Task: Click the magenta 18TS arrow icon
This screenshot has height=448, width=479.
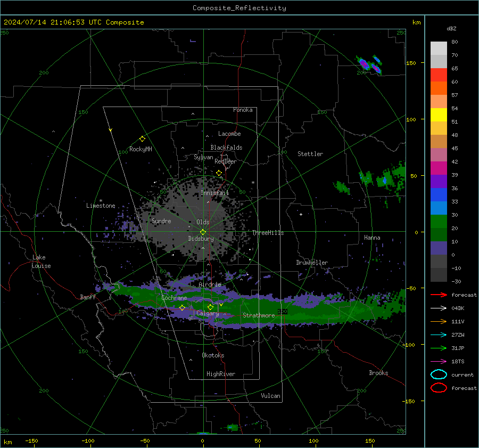Action: pos(439,362)
